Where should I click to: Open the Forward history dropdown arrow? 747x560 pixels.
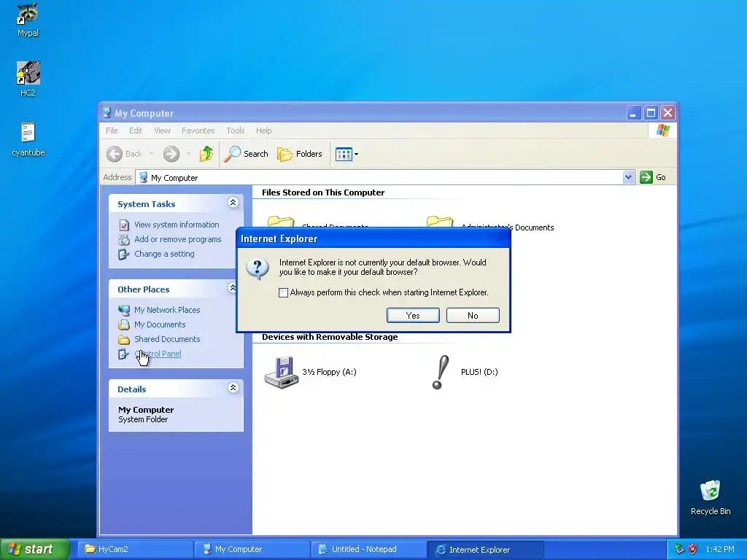[x=189, y=154]
